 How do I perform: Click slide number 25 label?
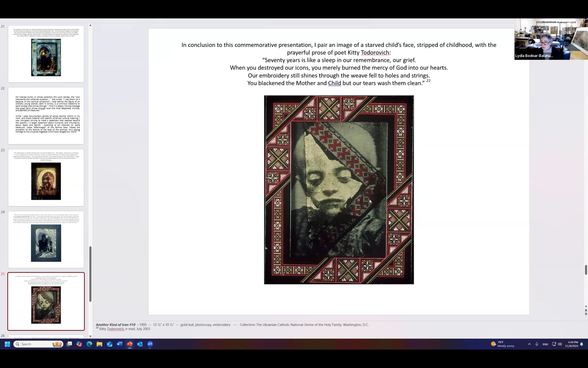coord(3,274)
